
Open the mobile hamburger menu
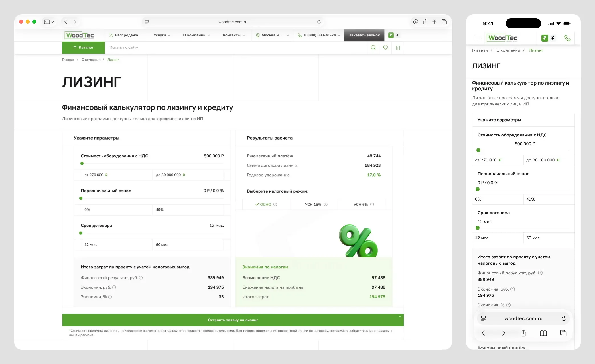pyautogui.click(x=478, y=38)
